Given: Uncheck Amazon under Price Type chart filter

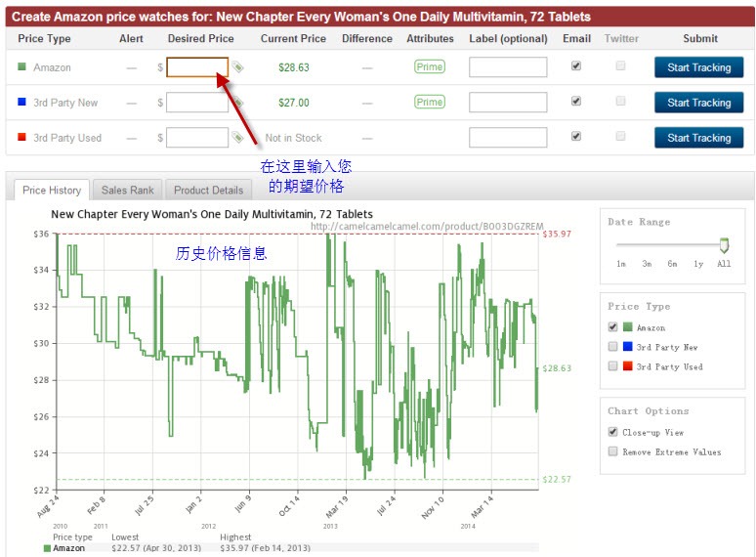Looking at the screenshot, I should tap(612, 327).
